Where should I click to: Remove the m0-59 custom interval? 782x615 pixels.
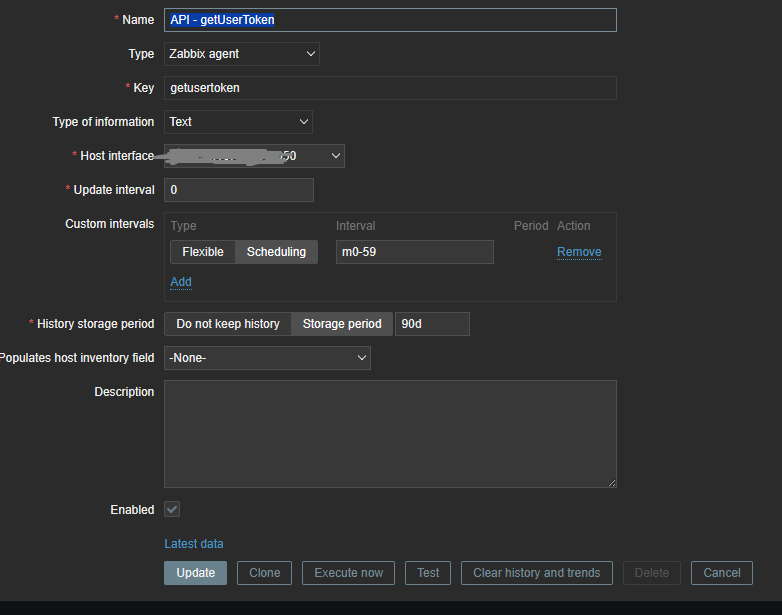click(x=579, y=252)
